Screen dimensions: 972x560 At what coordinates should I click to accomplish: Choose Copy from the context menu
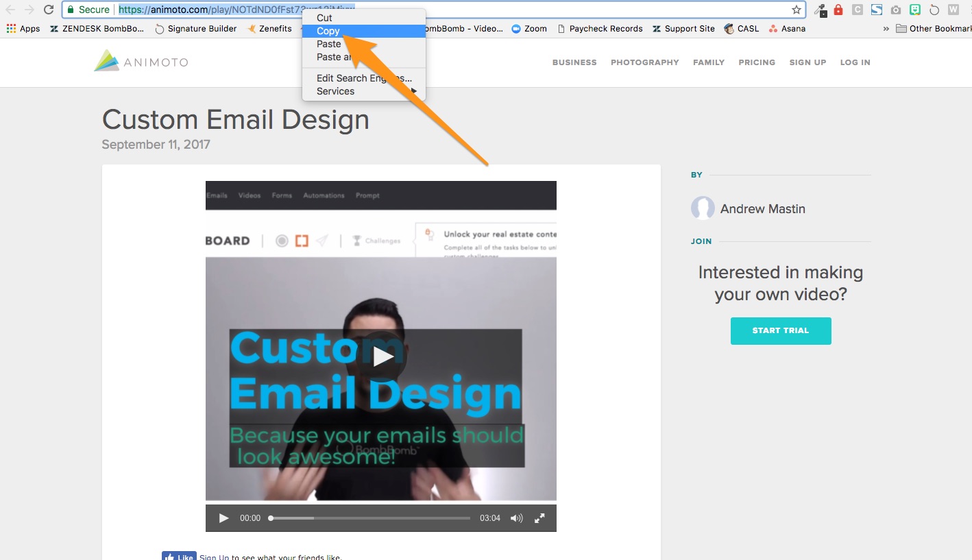(364, 31)
